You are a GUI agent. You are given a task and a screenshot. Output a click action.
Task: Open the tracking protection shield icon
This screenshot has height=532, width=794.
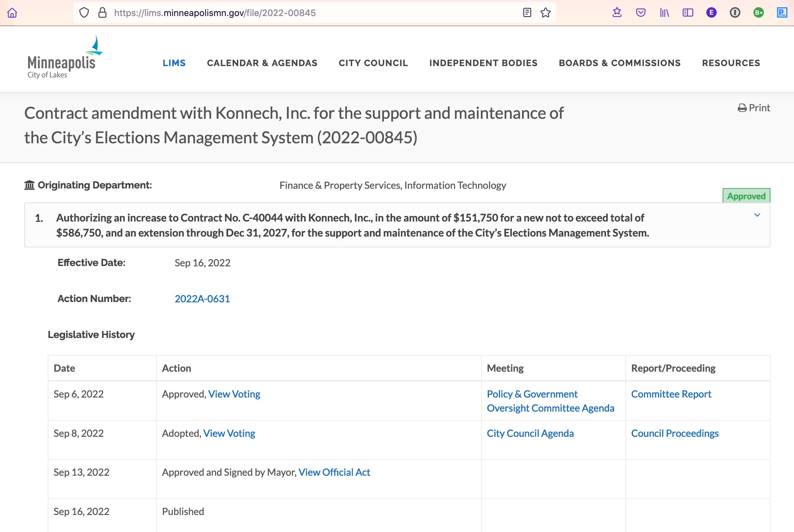[x=84, y=13]
